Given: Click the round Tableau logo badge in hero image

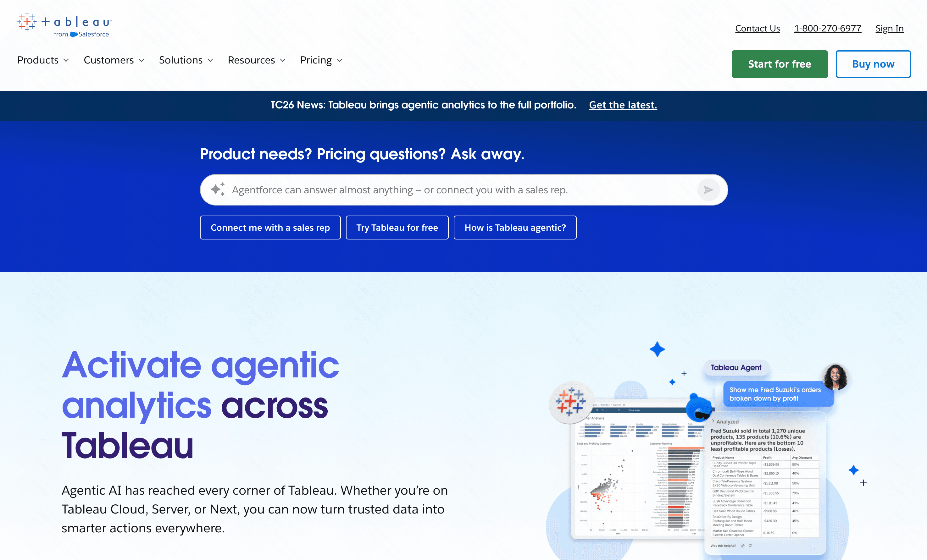Looking at the screenshot, I should coord(571,402).
